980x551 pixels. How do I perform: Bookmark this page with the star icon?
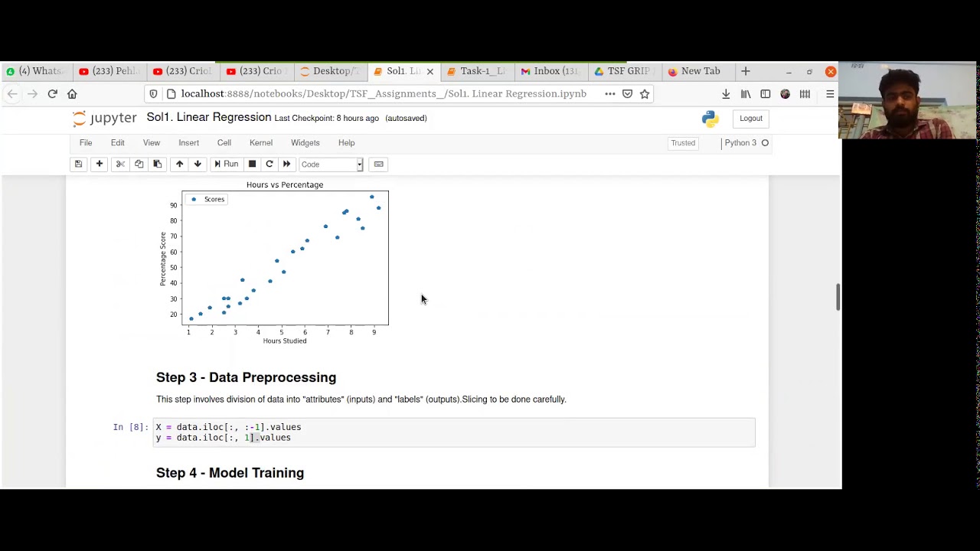pos(645,93)
